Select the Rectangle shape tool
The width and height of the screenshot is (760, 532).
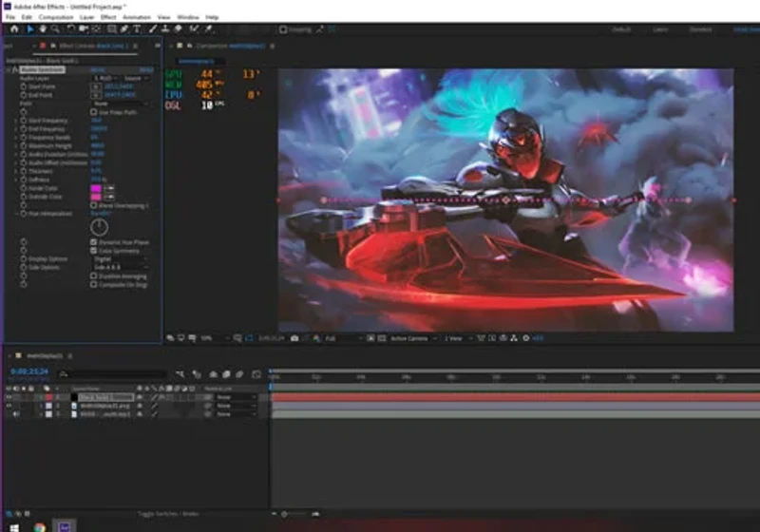[111, 29]
